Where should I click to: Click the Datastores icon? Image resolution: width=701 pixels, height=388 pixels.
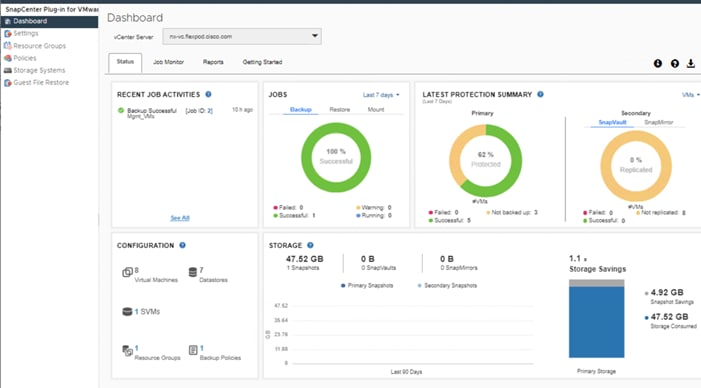(x=193, y=272)
